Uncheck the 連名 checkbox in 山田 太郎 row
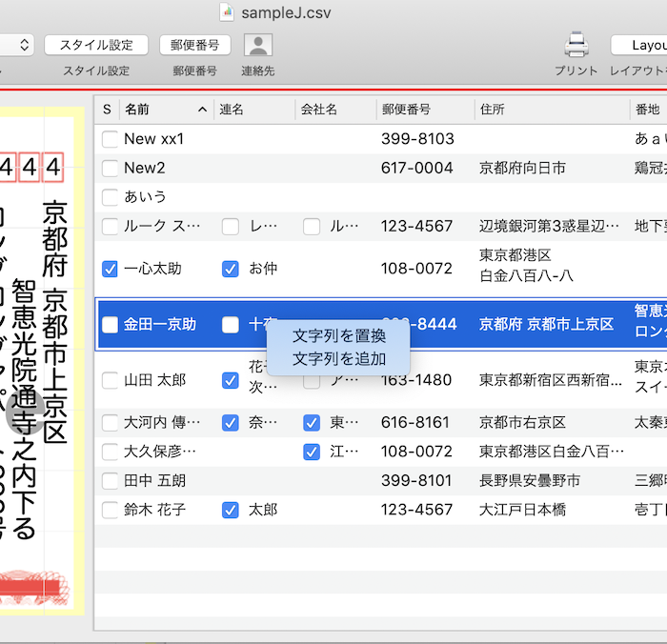This screenshot has width=667, height=644. [231, 380]
